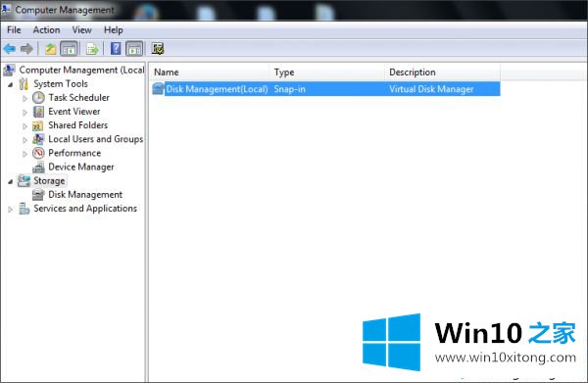Select Shared Folders in the tree

click(78, 125)
